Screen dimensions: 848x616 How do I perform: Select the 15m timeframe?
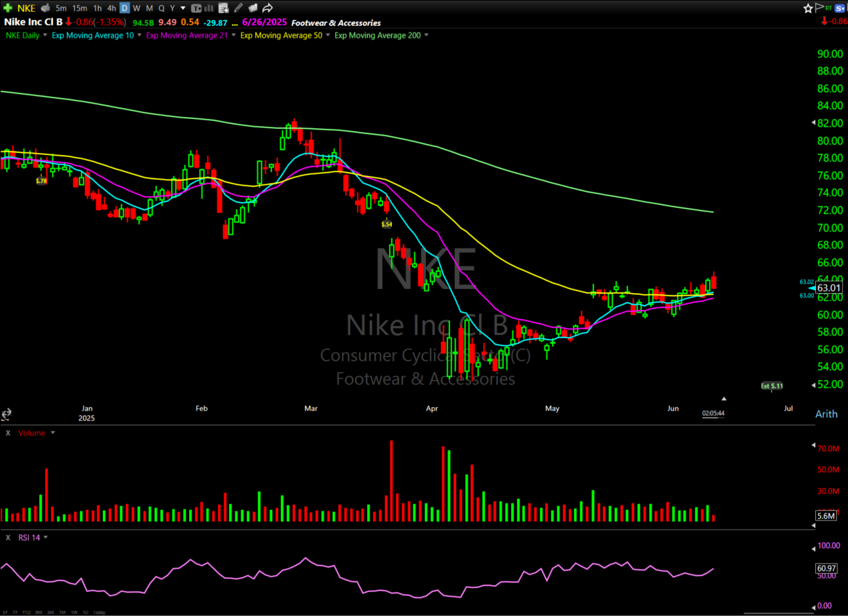click(80, 8)
